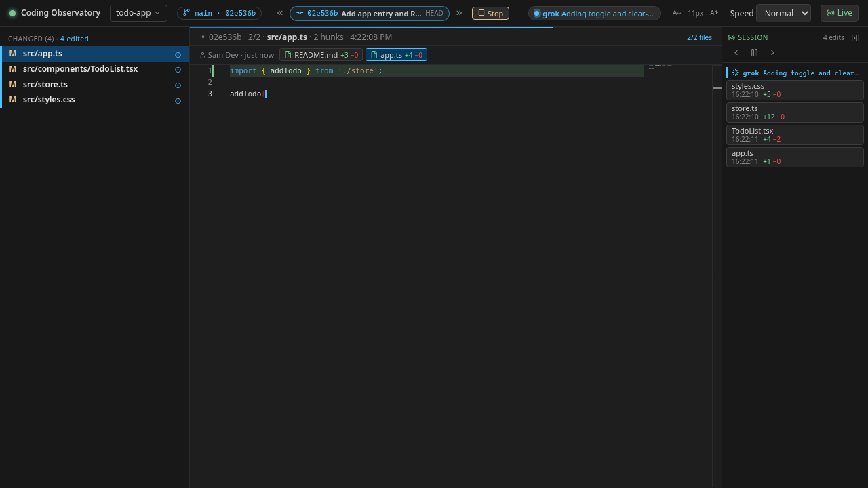Screen dimensions: 868x488
Task: Open src/styles.css in changed files
Action: tap(95, 100)
